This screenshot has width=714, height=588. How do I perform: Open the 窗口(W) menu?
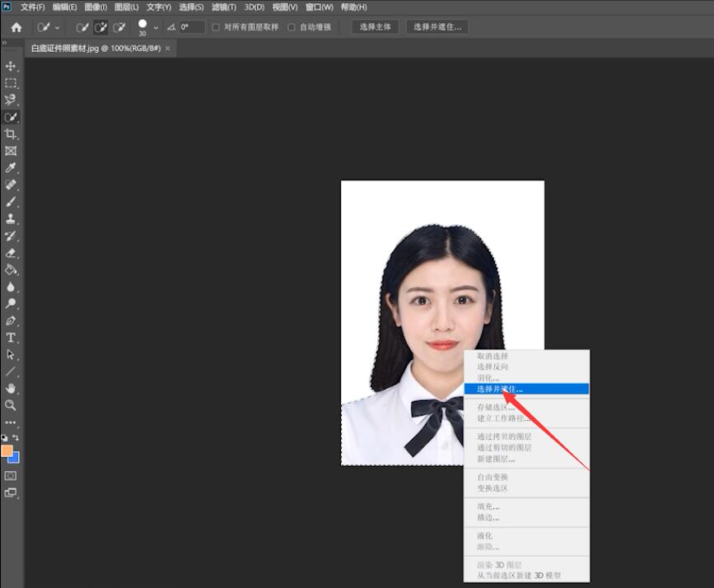320,7
